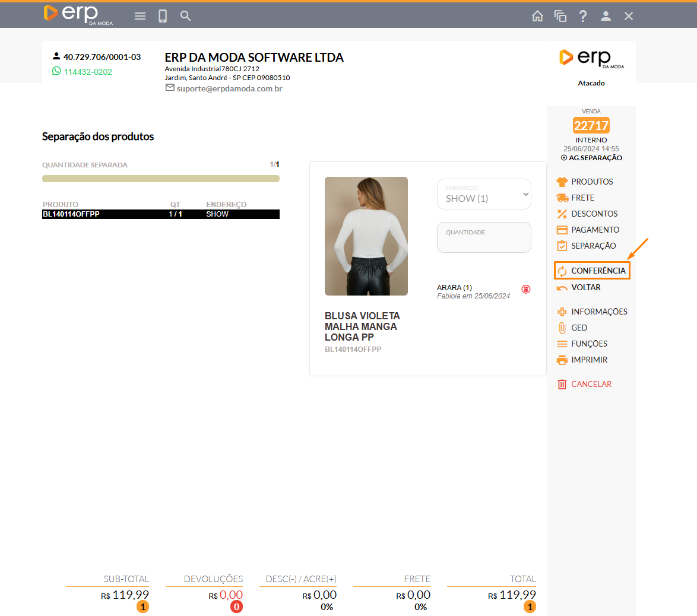Open help with the question mark icon

coord(583,16)
